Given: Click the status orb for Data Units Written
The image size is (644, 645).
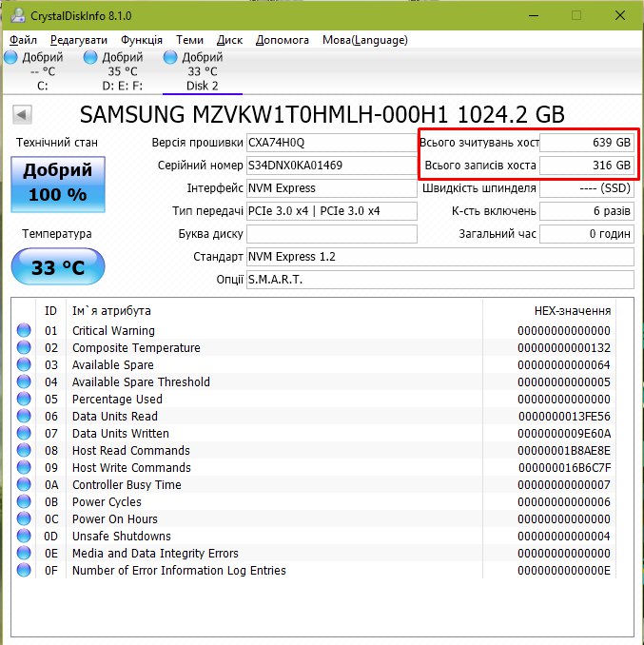Looking at the screenshot, I should (24, 433).
